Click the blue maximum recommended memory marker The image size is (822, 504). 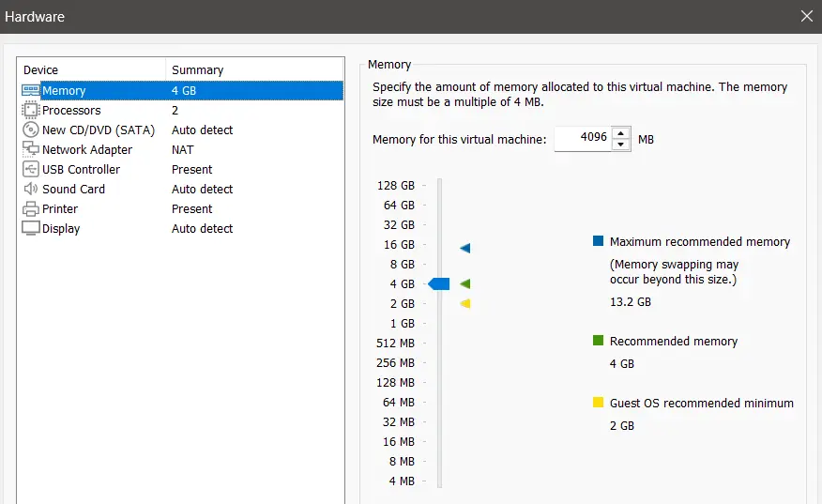(464, 249)
